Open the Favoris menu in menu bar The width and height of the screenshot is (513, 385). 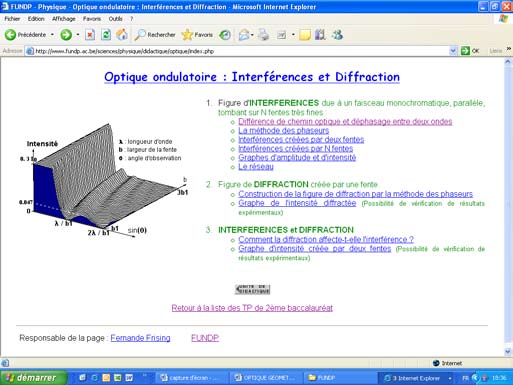[x=92, y=19]
